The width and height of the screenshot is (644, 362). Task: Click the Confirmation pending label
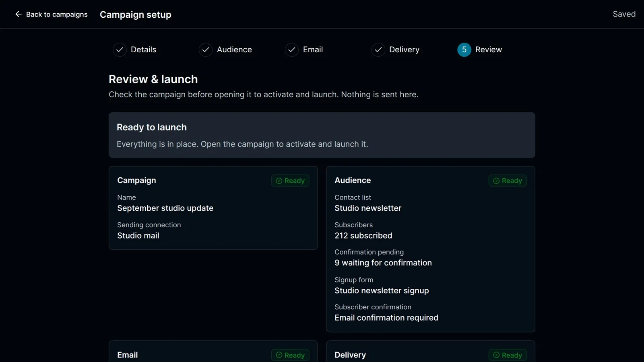(369, 252)
